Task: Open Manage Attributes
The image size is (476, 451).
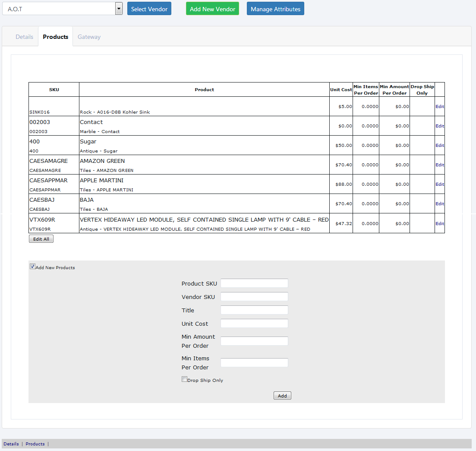Action: click(x=275, y=9)
